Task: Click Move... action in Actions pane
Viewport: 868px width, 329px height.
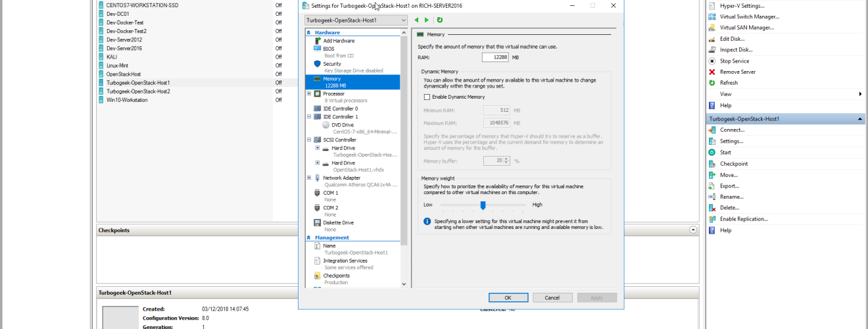Action: [729, 174]
